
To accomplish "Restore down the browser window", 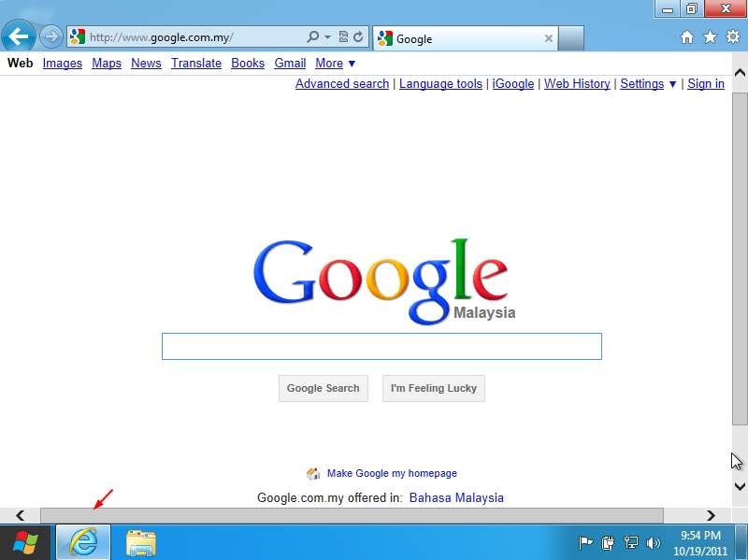I will pos(691,9).
